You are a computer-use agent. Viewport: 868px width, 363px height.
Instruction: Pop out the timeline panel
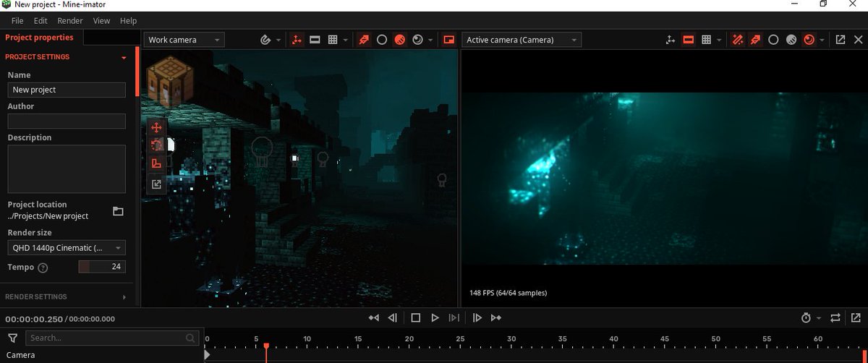[x=857, y=317]
